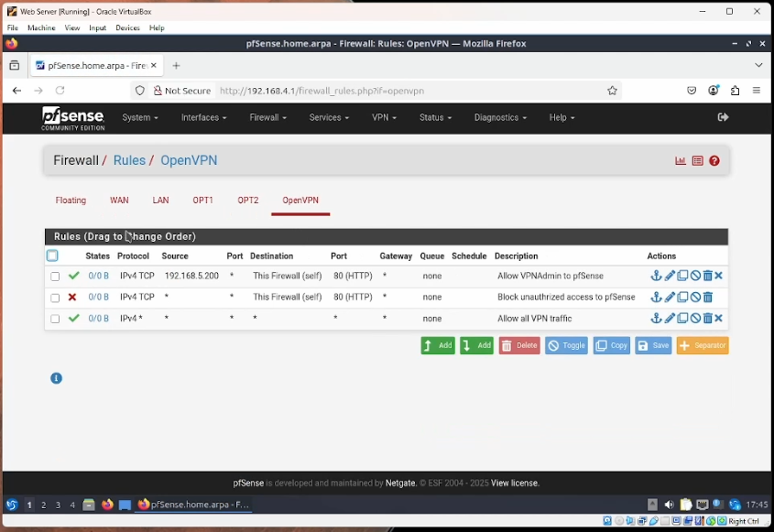
Task: Click the orange Separator button
Action: (x=702, y=345)
